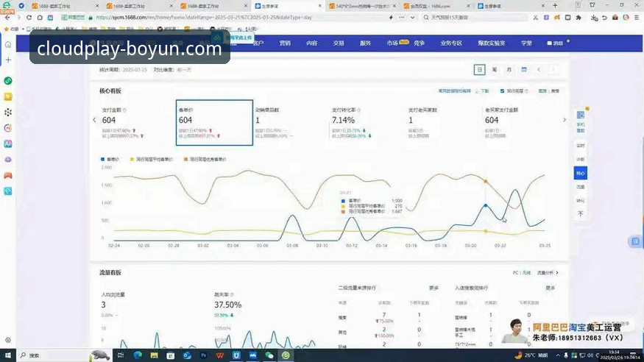
Task: Switch to the 会员权益 - 1688.com tab
Action: click(x=437, y=6)
